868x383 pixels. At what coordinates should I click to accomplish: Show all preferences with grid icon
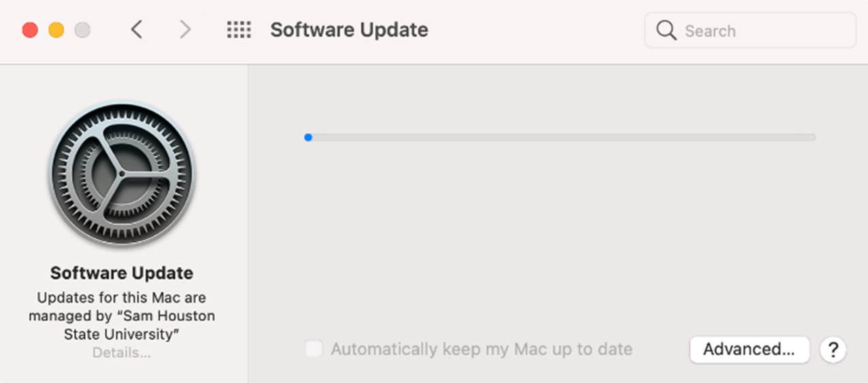coord(239,30)
